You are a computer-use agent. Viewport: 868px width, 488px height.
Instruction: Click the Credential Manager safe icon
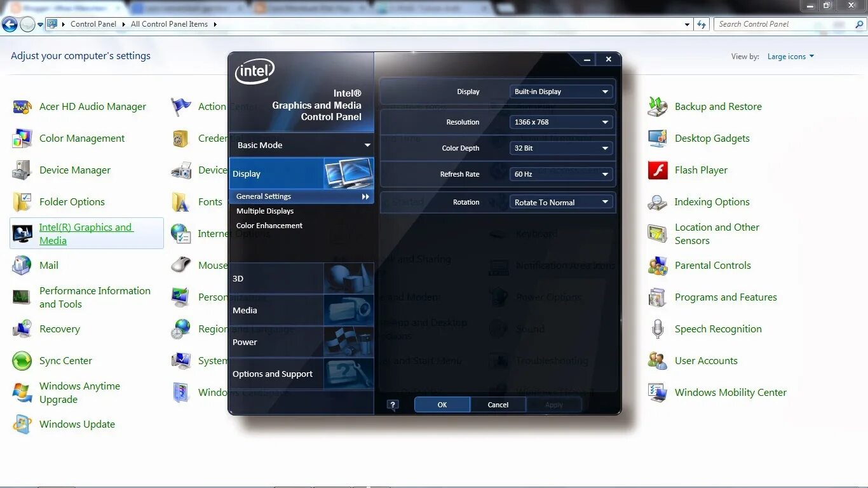pos(181,139)
